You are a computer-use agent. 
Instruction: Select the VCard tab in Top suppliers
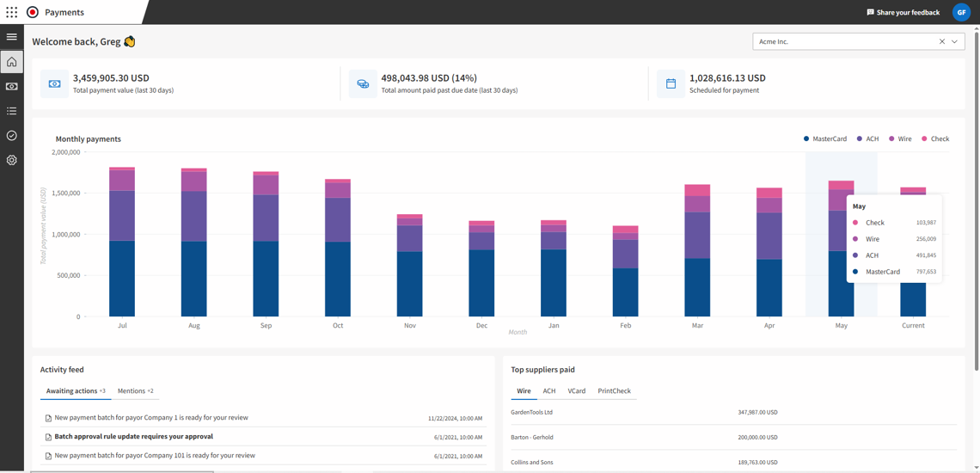click(x=576, y=391)
